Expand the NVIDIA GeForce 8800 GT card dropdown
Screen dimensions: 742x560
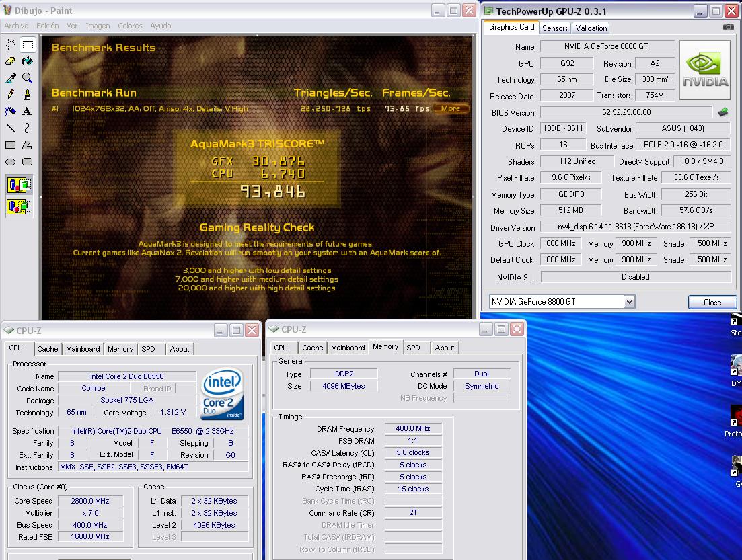629,301
